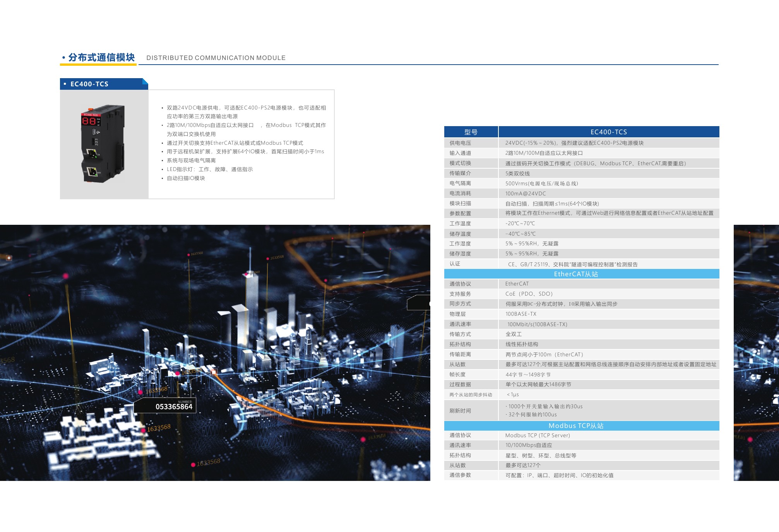Click the EC400-TCS product module photo
This screenshot has height=532, width=779.
click(x=104, y=144)
